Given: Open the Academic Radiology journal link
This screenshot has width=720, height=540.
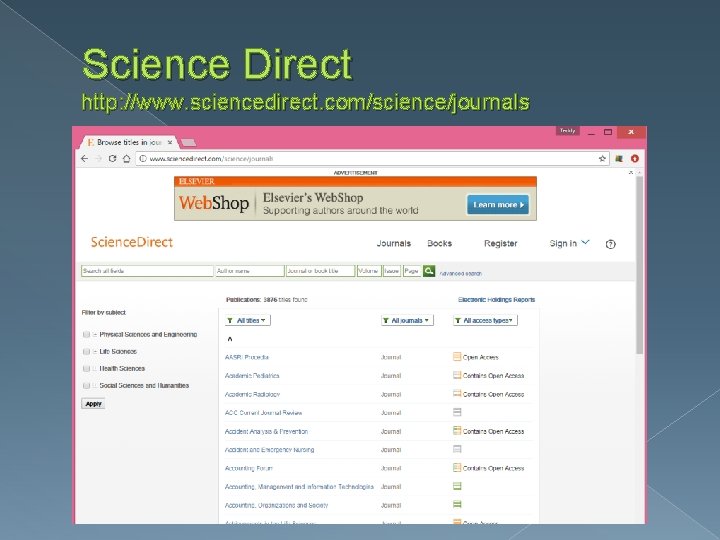Looking at the screenshot, I should [252, 394].
